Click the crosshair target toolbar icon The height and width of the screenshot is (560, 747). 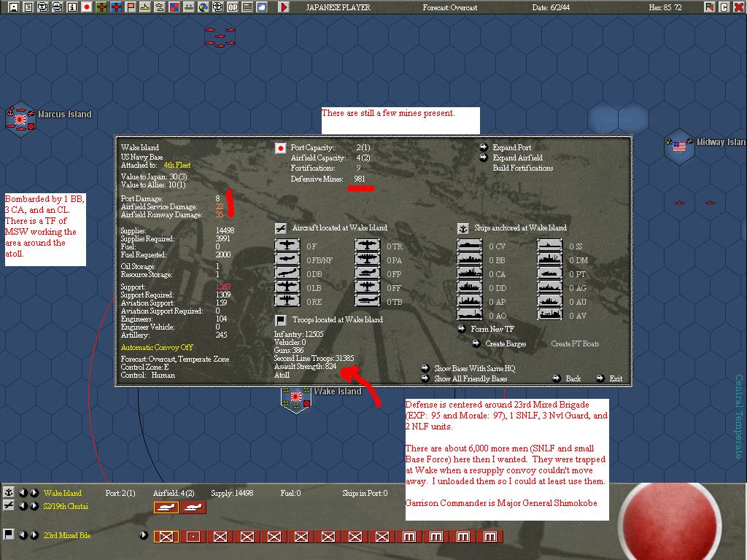click(217, 7)
